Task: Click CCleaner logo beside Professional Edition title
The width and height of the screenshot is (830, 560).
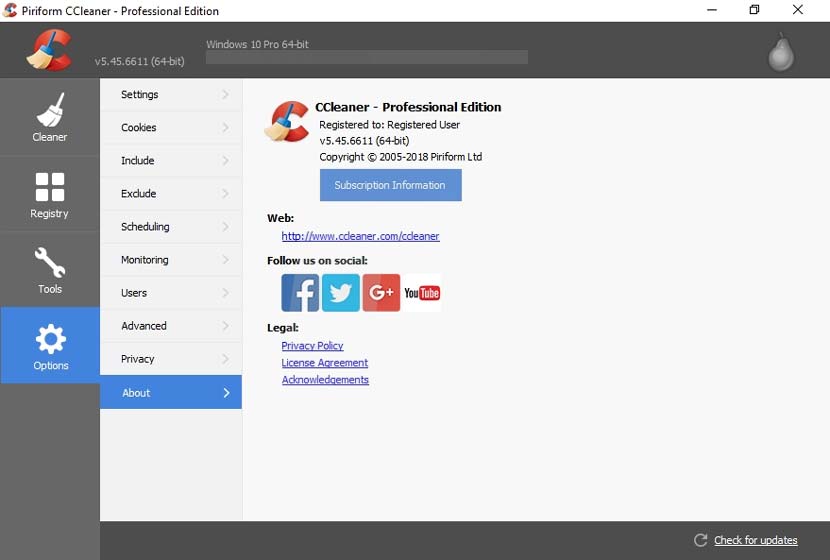Action: pos(287,121)
